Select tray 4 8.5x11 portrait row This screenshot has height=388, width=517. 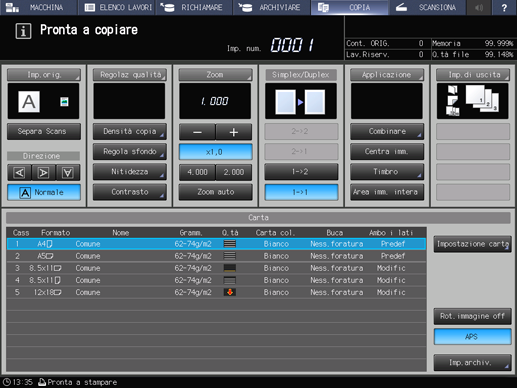tap(216, 280)
